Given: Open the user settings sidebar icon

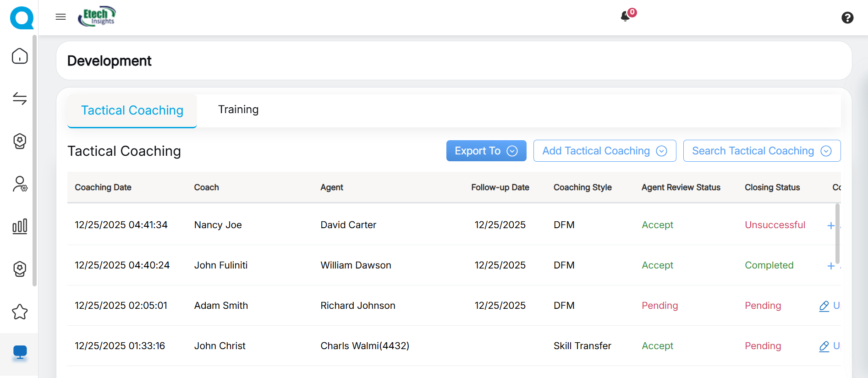Looking at the screenshot, I should [x=20, y=184].
